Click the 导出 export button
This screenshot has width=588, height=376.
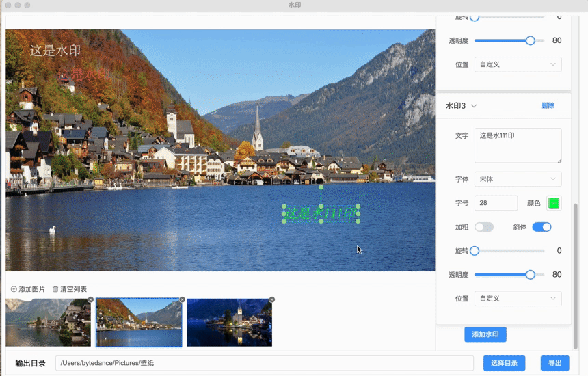(555, 363)
